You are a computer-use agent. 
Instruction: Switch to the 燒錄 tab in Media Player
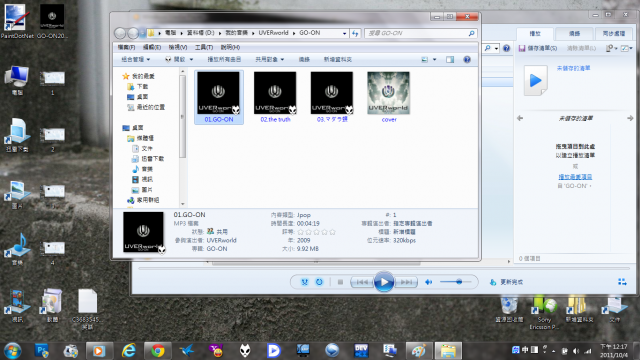click(574, 33)
